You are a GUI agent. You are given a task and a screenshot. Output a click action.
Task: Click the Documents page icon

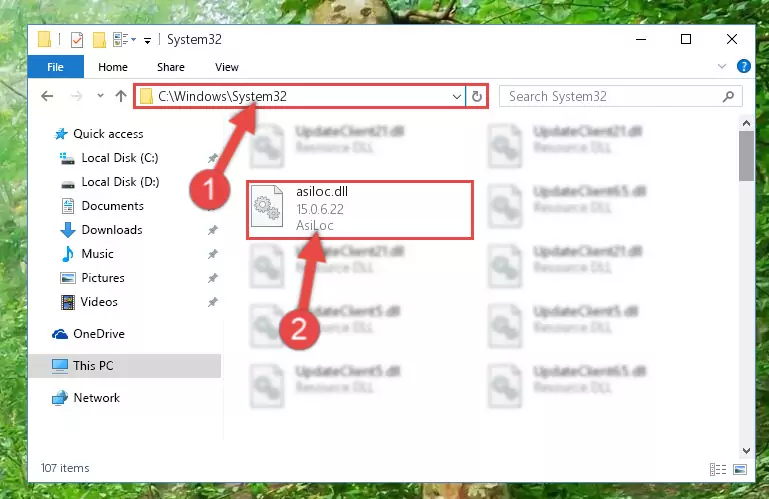point(68,206)
